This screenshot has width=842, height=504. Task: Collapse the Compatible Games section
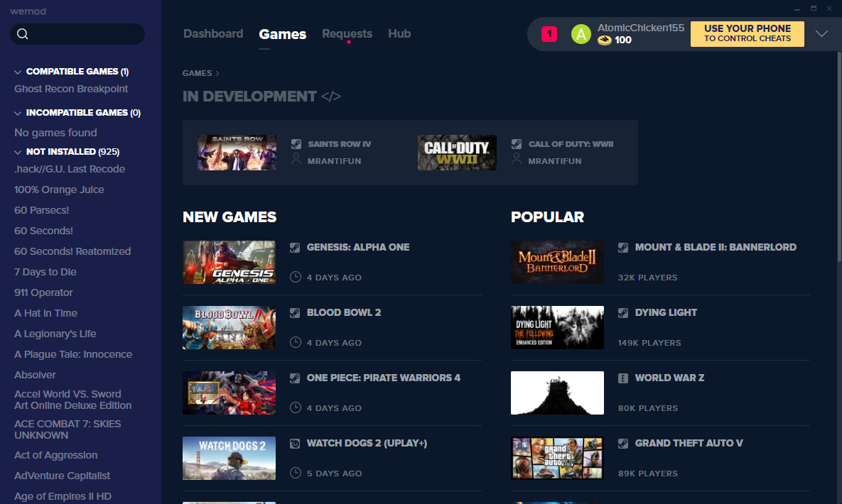[x=18, y=72]
